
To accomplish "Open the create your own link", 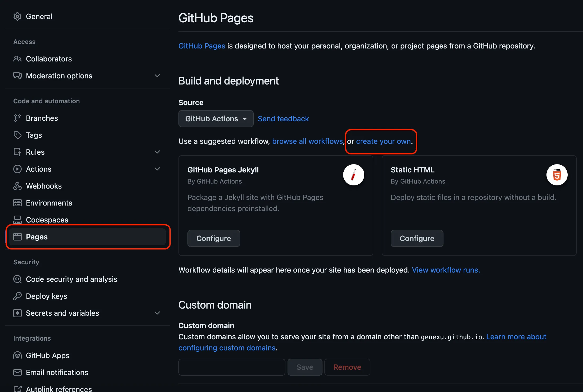I will click(x=383, y=141).
